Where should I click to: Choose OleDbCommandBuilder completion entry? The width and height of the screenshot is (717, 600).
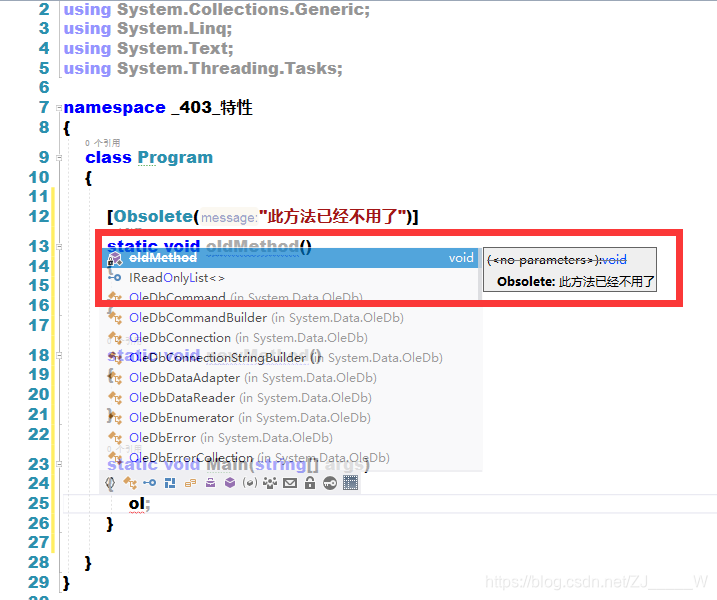290,318
